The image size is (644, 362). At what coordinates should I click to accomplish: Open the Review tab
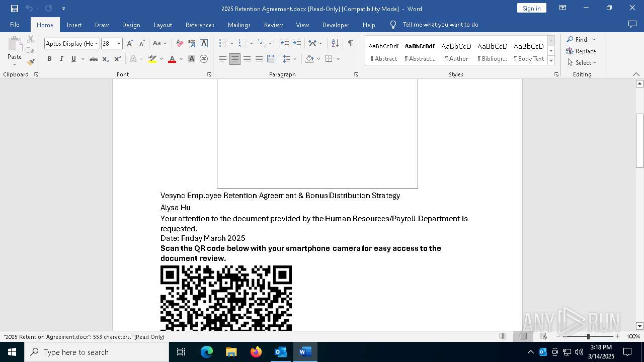[x=273, y=25]
